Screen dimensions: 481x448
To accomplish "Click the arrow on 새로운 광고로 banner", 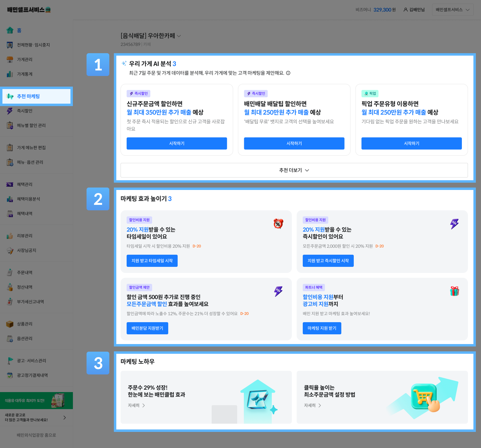I will point(65,418).
